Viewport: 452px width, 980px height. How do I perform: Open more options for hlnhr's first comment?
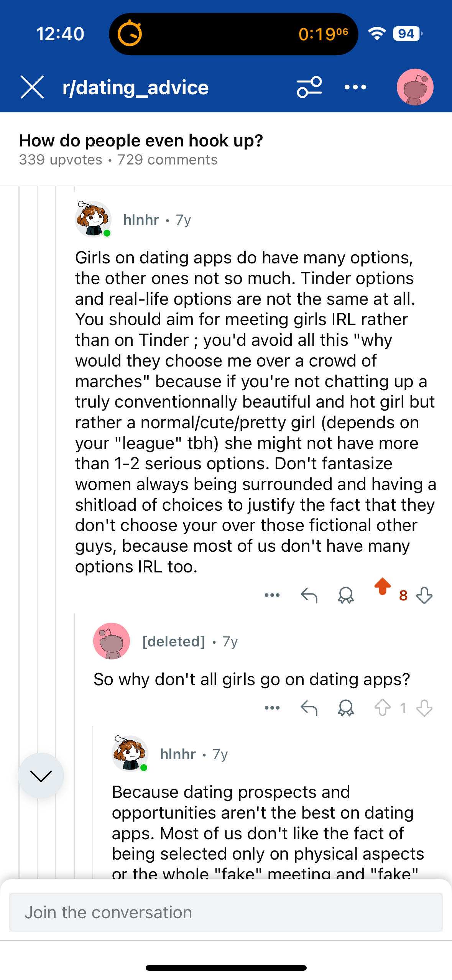pos(272,595)
